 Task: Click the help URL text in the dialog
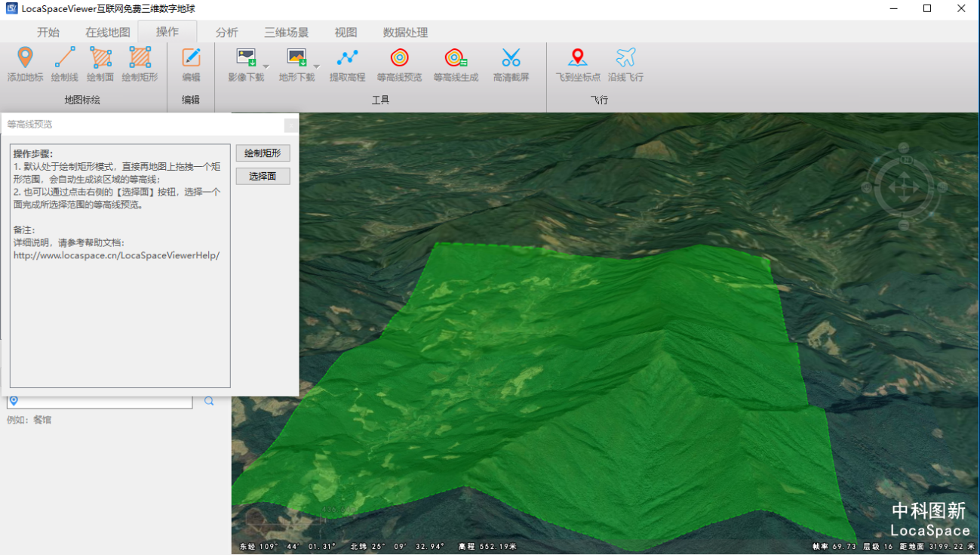pos(116,255)
